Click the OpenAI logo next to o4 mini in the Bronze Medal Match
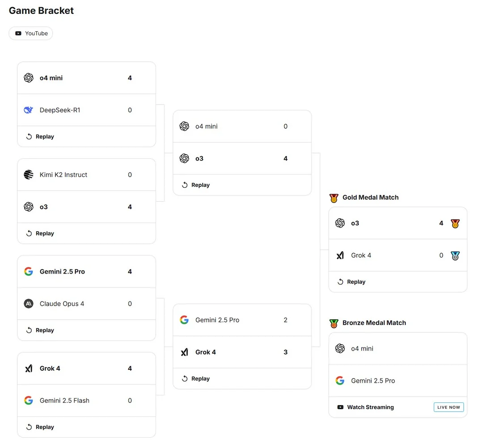Image resolution: width=483 pixels, height=448 pixels. coord(340,349)
